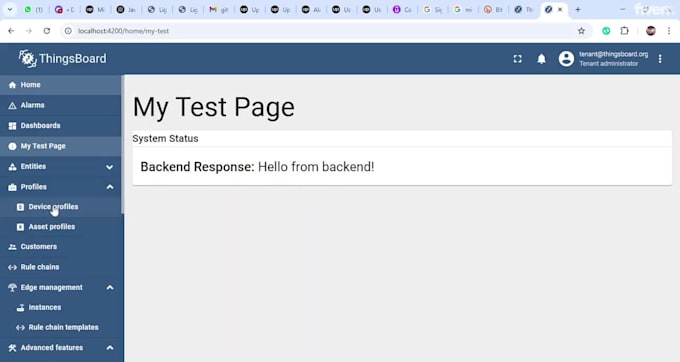
Task: Click the System Status card header
Action: (402, 139)
